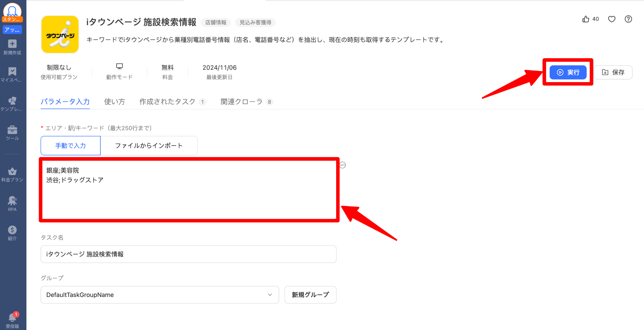The image size is (644, 330).
Task: Save the template using 保存
Action: click(613, 72)
